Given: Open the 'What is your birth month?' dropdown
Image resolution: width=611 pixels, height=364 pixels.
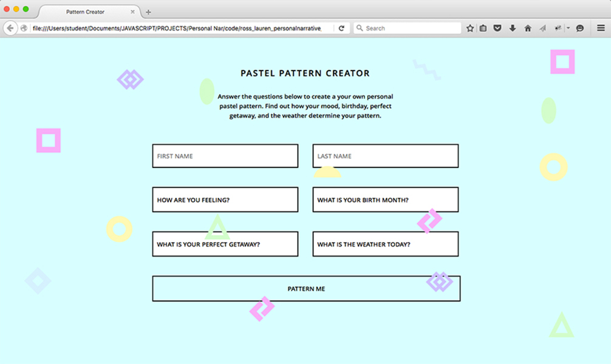Looking at the screenshot, I should (385, 200).
